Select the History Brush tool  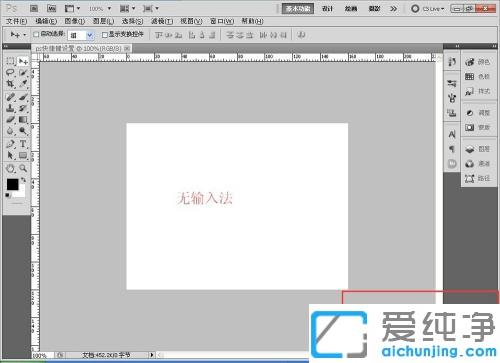(x=23, y=108)
